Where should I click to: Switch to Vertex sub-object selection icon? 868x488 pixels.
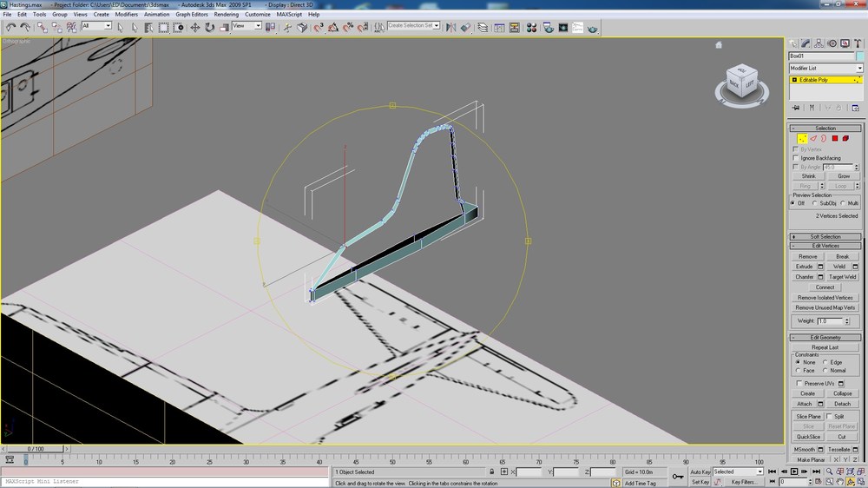point(802,138)
